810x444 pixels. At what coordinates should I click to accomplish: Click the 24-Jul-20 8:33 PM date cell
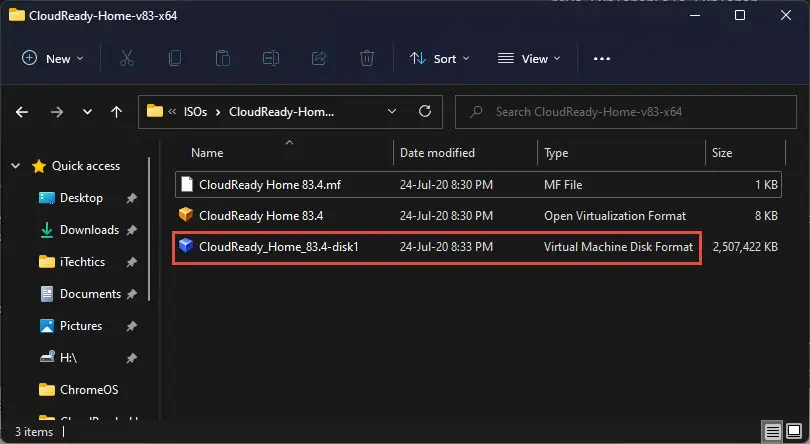446,247
